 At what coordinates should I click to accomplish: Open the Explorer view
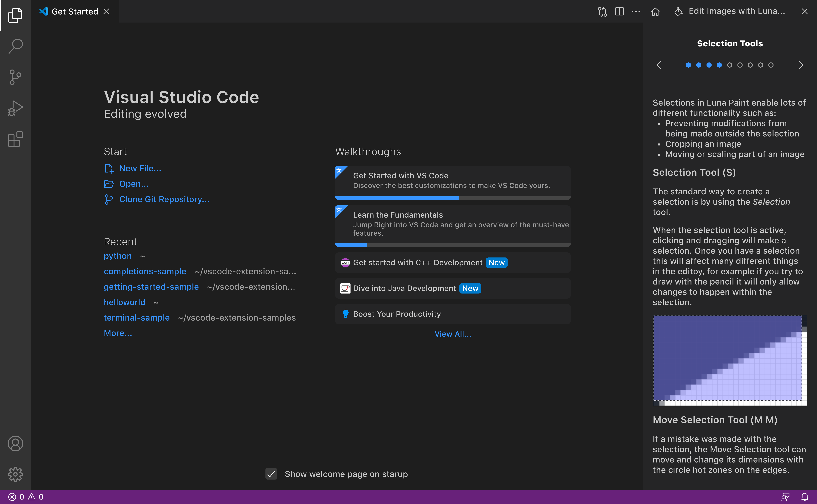point(15,15)
